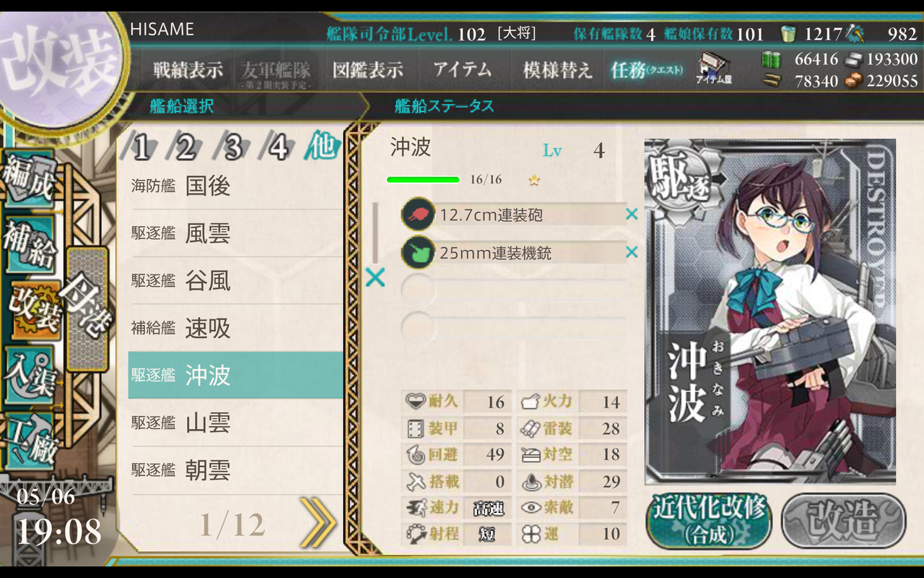Image resolution: width=924 pixels, height=578 pixels.
Task: Open the 任務 quest menu
Action: pos(646,70)
